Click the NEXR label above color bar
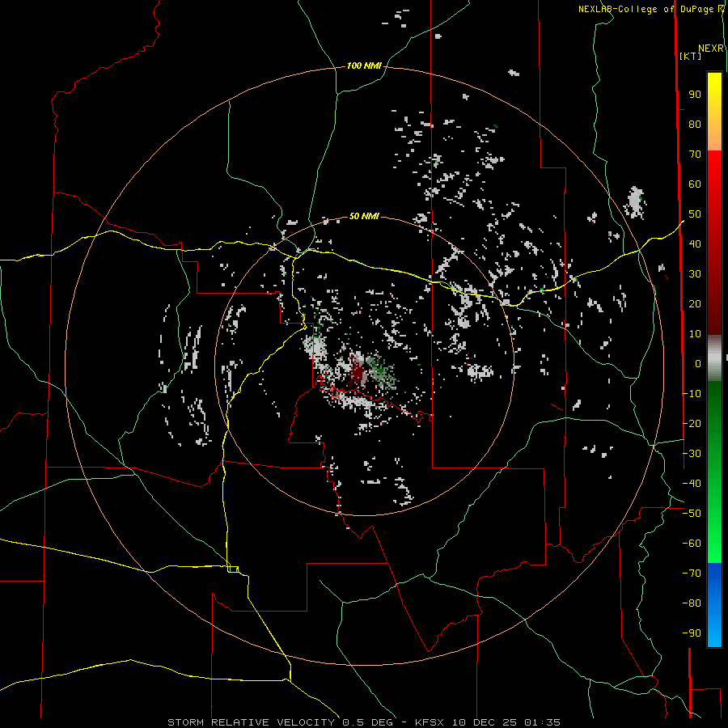 tap(711, 49)
